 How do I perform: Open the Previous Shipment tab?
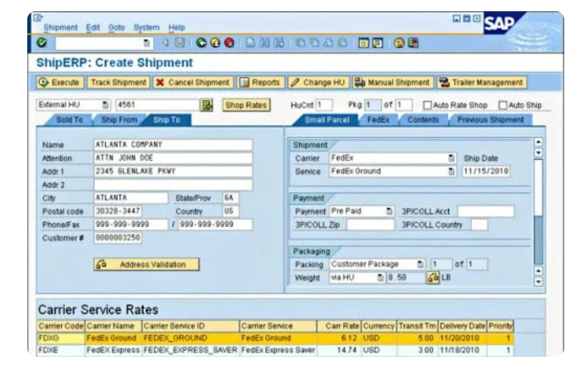click(490, 120)
